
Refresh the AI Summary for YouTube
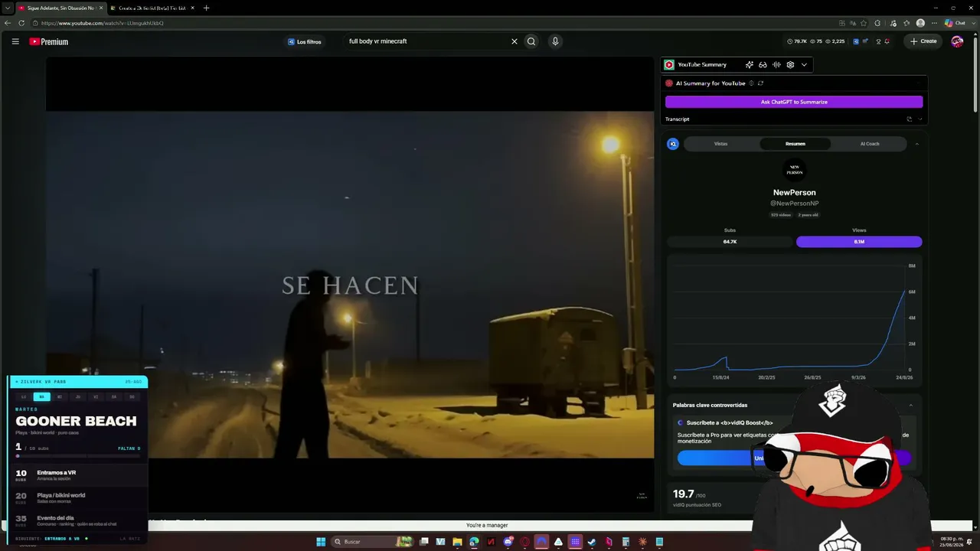(760, 83)
